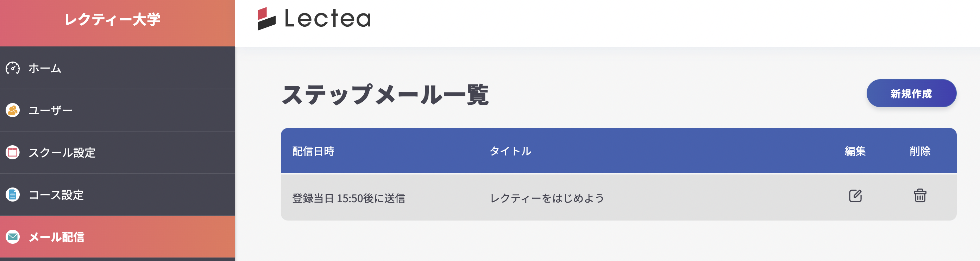Screen dimensions: 980x261
Task: Click the ステップメール一覧 page heading
Action: [x=385, y=95]
